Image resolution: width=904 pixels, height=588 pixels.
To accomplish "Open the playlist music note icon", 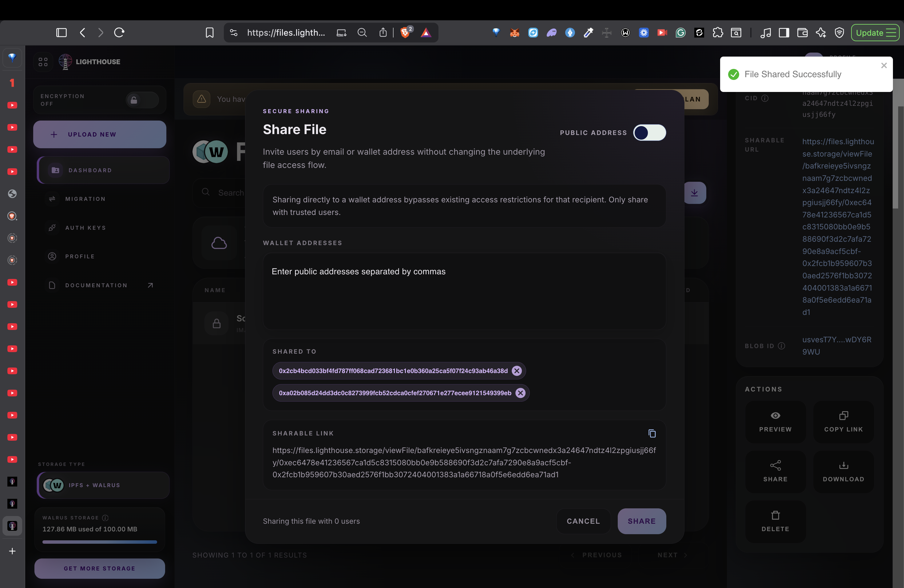I will click(x=765, y=33).
